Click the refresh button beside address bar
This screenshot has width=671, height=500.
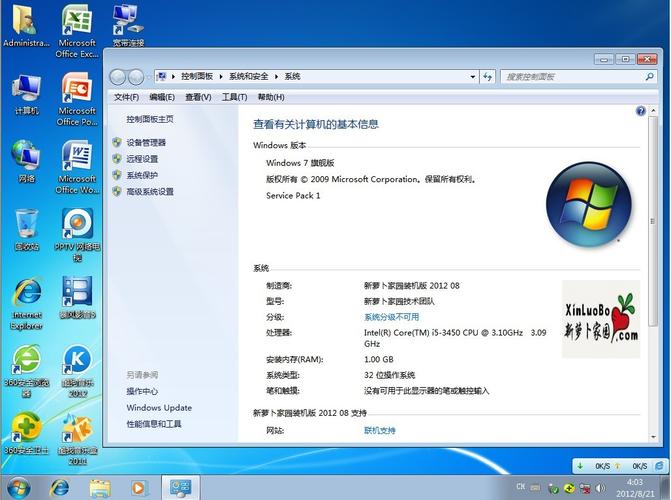[x=487, y=77]
